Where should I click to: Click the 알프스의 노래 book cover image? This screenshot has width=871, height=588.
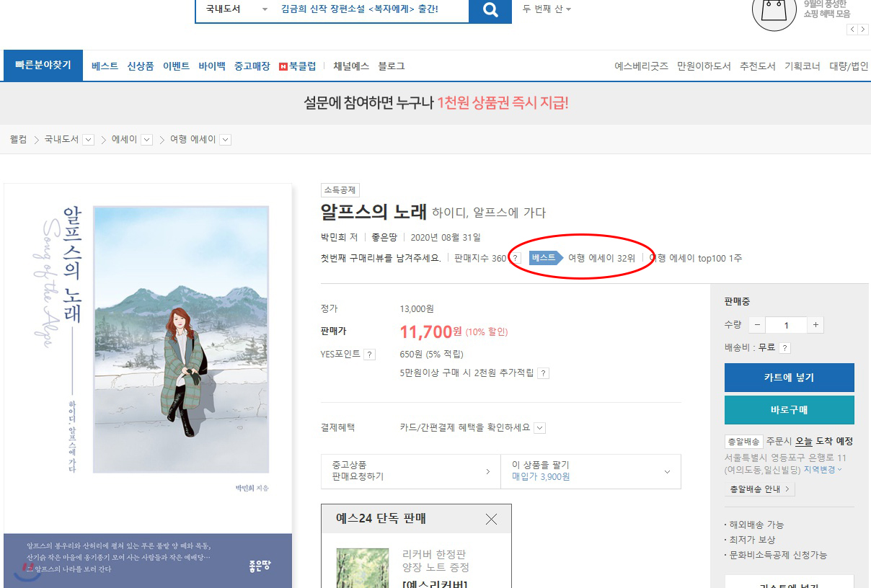pyautogui.click(x=148, y=386)
